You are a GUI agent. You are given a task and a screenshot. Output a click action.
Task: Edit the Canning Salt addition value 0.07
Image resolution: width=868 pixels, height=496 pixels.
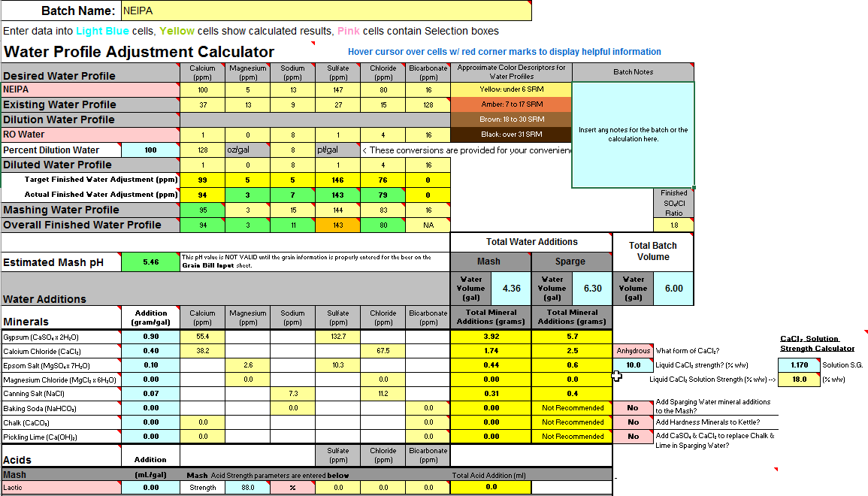(150, 394)
